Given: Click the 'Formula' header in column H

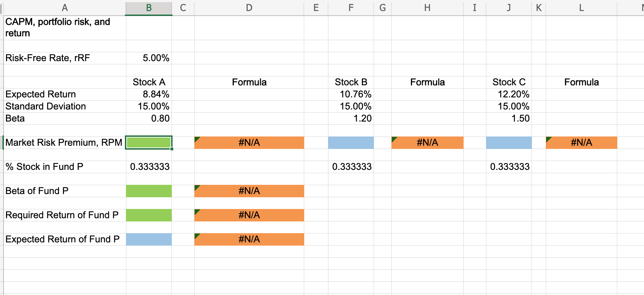Looking at the screenshot, I should point(427,82).
